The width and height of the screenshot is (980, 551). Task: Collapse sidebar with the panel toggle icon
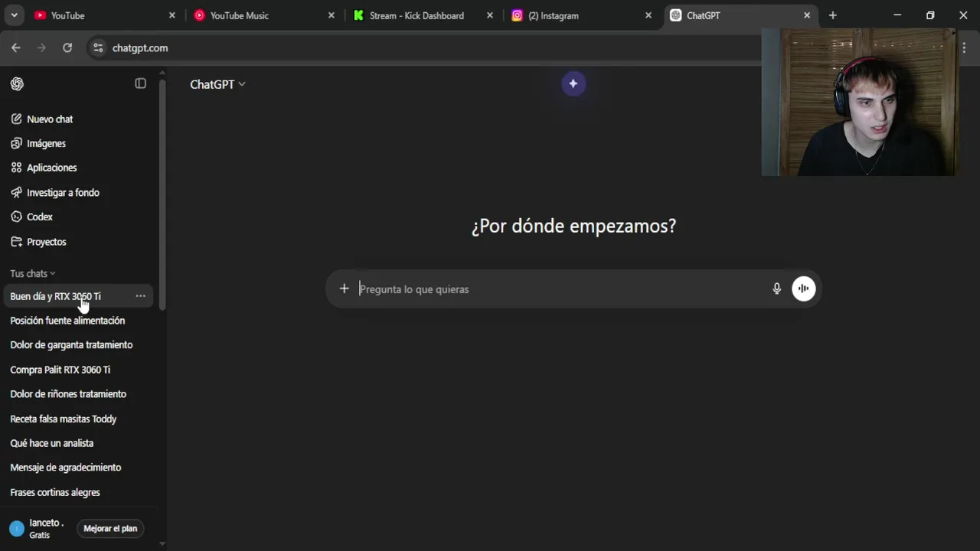click(x=140, y=83)
